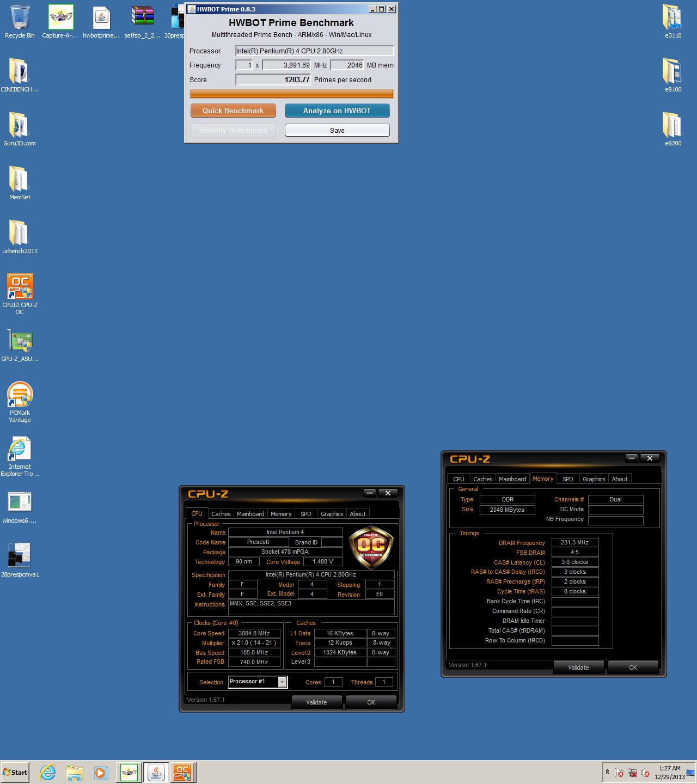Click Validate in the CPU-Z Memory window
Screen dimensions: 697x784
578,667
